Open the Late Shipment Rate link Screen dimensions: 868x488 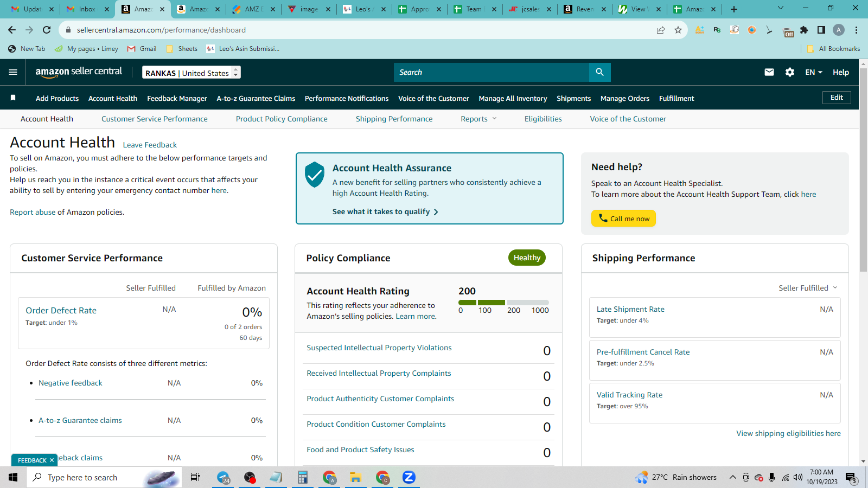[630, 309]
